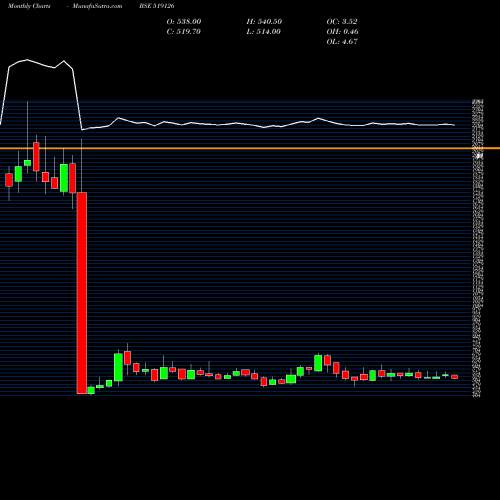
Task: Select the tallest red candlestick on the chart
Action: [x=82, y=293]
